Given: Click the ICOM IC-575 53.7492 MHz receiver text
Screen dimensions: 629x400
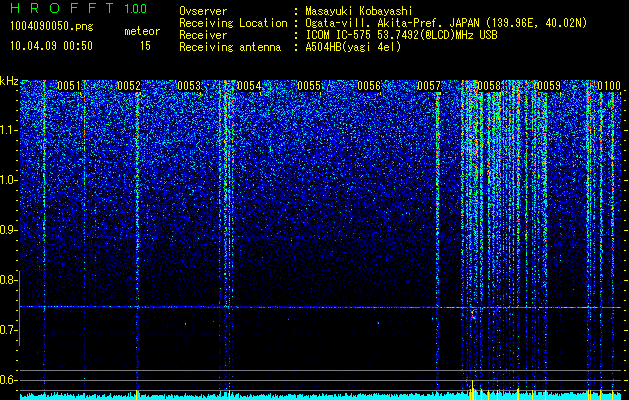Looking at the screenshot, I should tap(401, 35).
